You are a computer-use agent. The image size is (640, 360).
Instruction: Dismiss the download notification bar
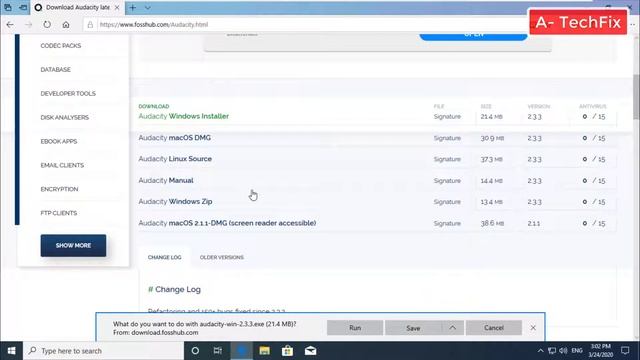[533, 328]
